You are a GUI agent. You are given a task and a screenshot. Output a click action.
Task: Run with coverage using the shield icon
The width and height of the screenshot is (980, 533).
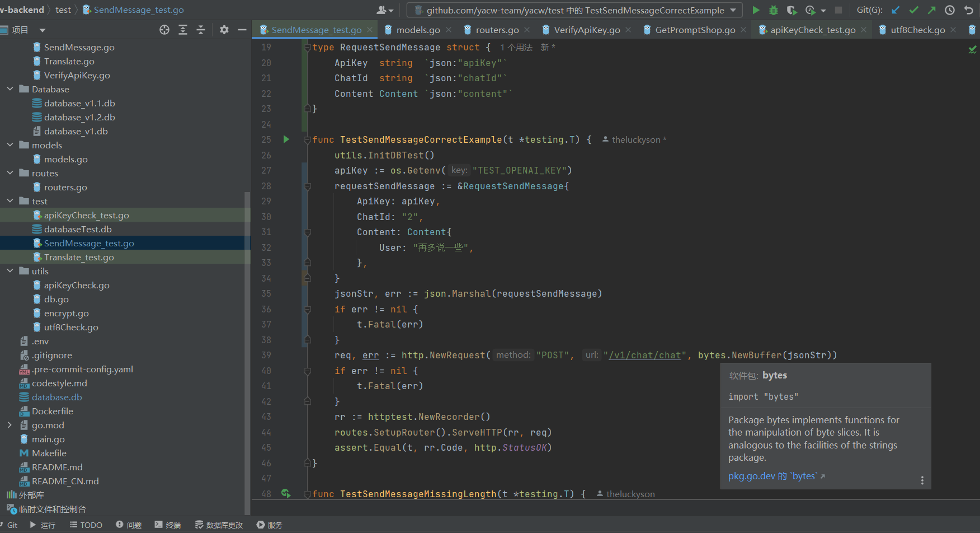click(791, 10)
